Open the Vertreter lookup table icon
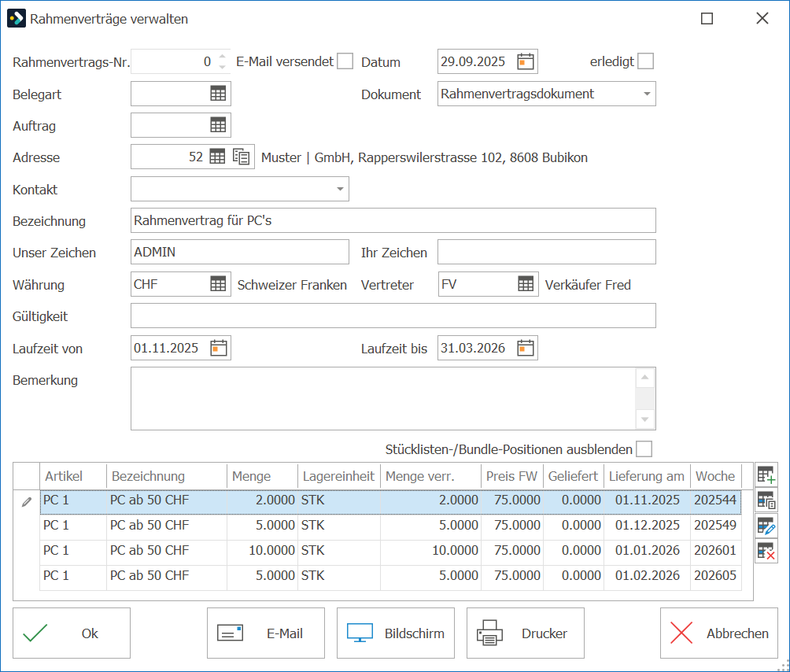 526,284
